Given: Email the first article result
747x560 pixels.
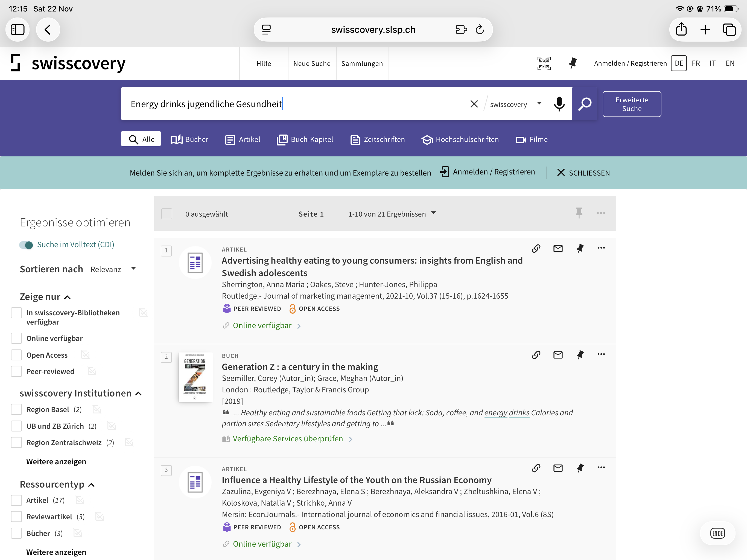Looking at the screenshot, I should tap(558, 249).
